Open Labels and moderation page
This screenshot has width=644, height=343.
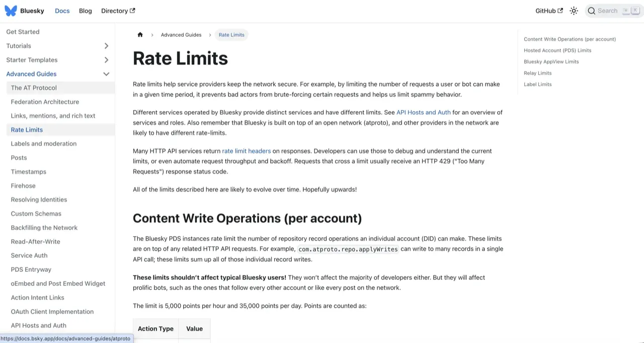[x=44, y=144]
